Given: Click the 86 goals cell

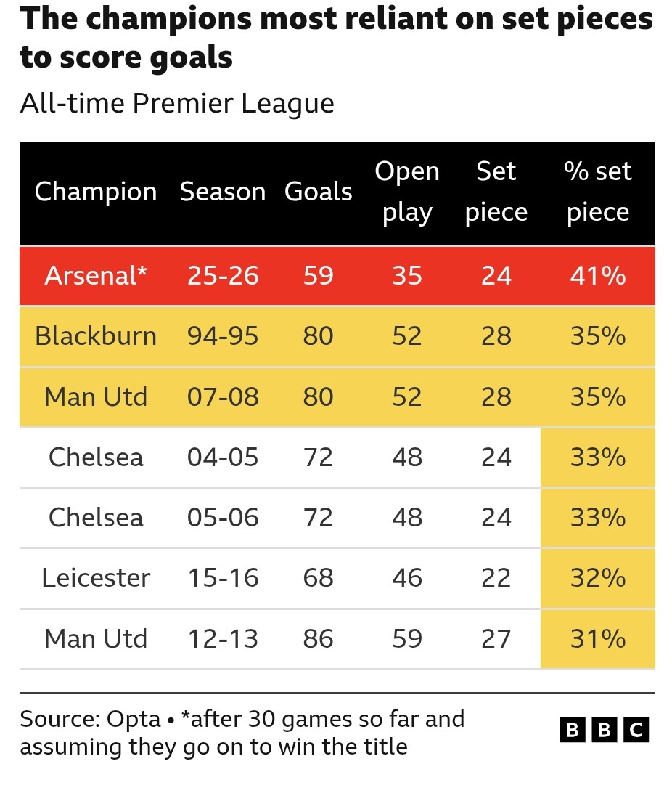Looking at the screenshot, I should point(319,639).
